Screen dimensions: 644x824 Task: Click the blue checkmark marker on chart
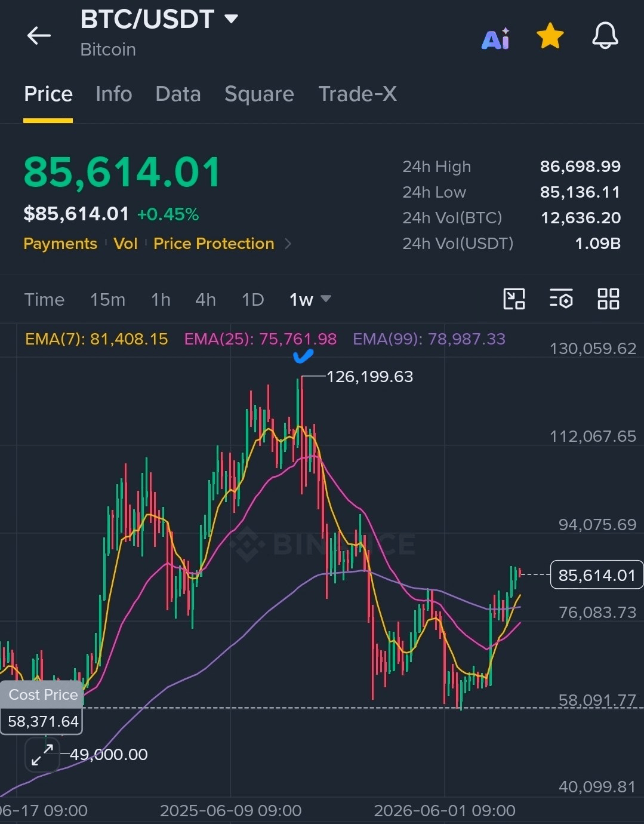tap(303, 356)
